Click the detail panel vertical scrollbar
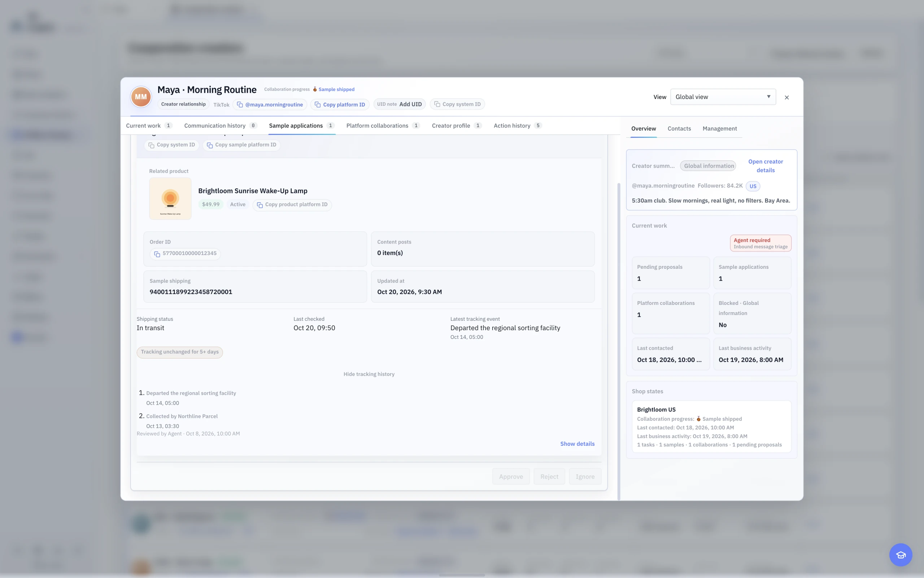Image resolution: width=924 pixels, height=578 pixels. click(x=619, y=341)
